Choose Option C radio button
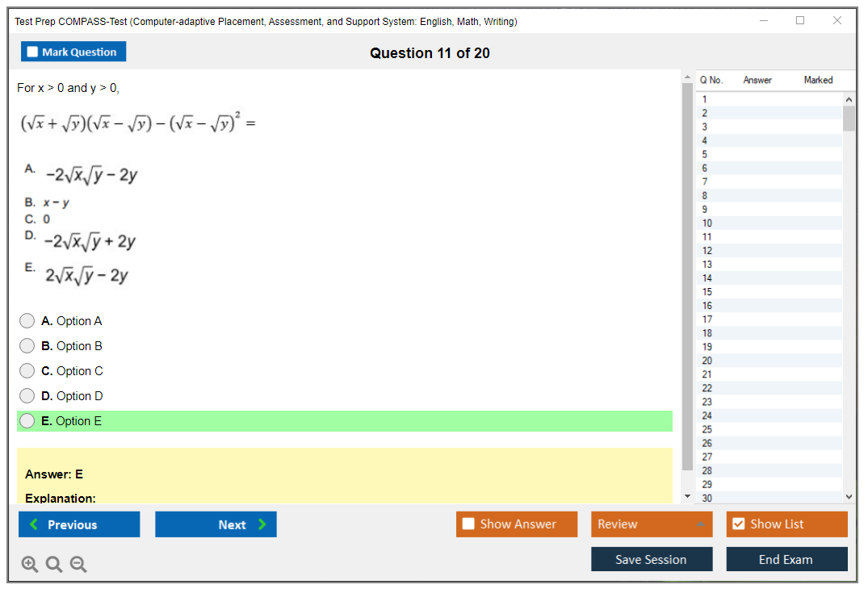The width and height of the screenshot is (868, 593). (x=27, y=371)
